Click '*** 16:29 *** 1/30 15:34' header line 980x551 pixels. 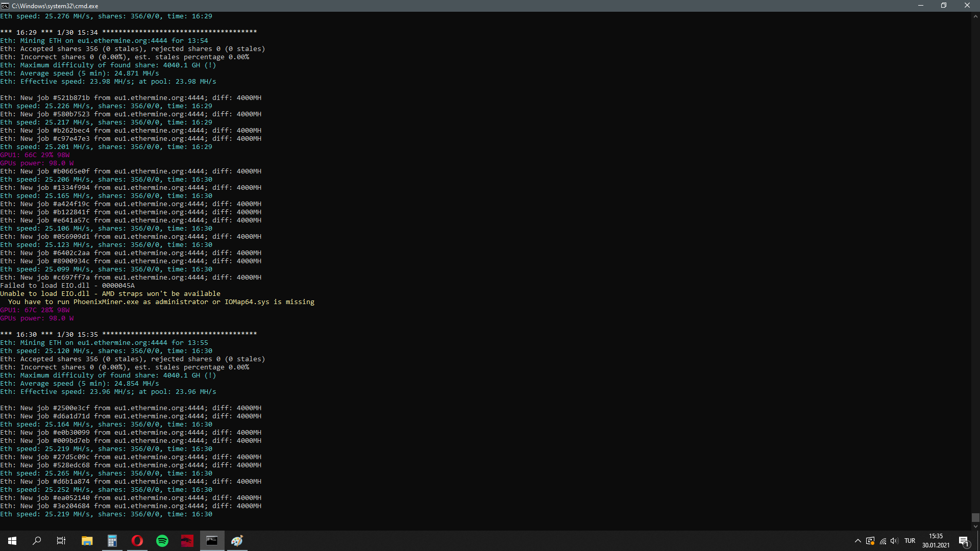click(x=129, y=32)
